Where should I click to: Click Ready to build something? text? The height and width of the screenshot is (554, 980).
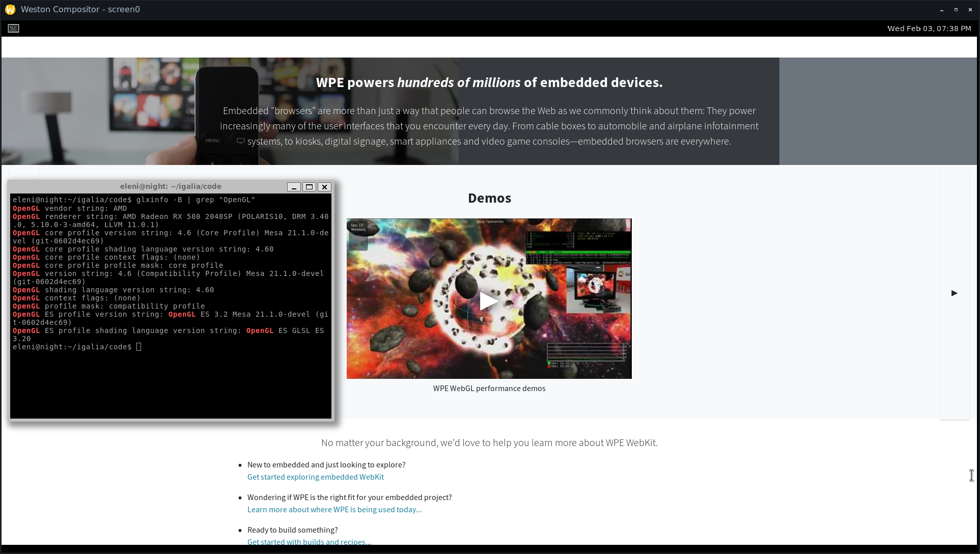click(293, 530)
